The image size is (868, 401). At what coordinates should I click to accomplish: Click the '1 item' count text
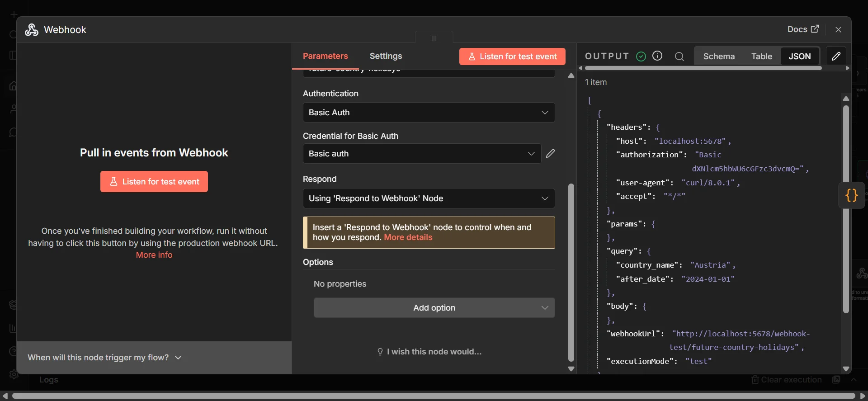point(596,82)
